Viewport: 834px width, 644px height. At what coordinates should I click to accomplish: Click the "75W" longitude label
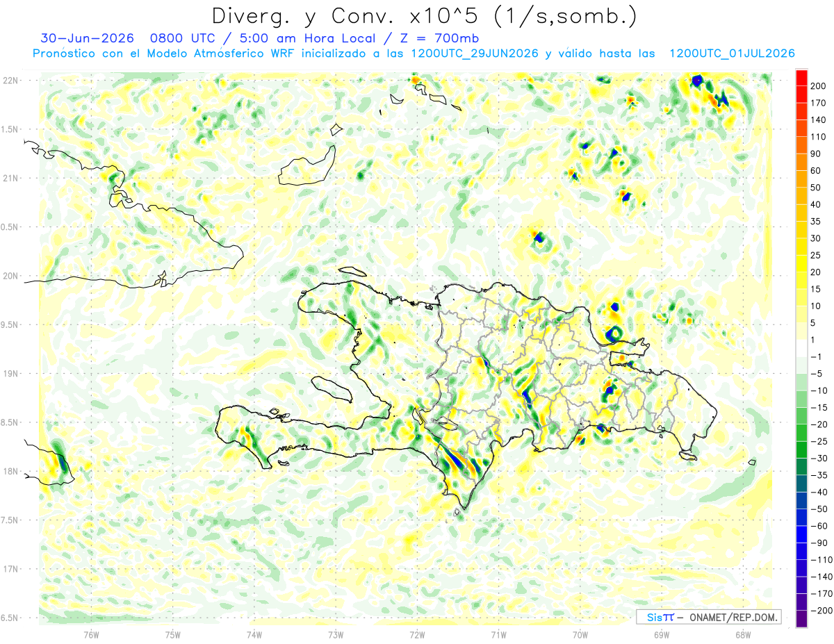point(173,635)
